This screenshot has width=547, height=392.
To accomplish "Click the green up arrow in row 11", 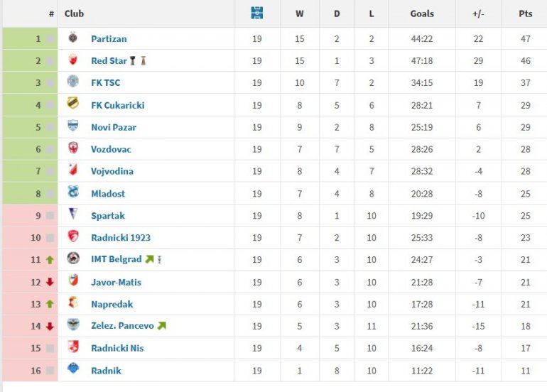I will [50, 260].
